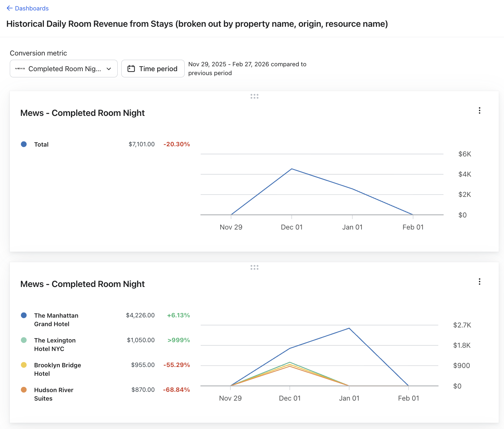The width and height of the screenshot is (504, 429).
Task: Click the Hudson River Suites orange legend dot
Action: [24, 390]
